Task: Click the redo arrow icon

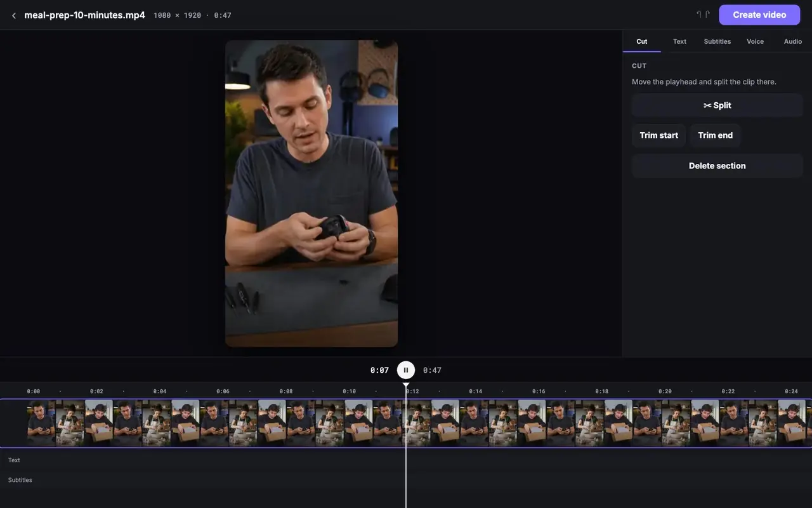Action: [707, 15]
